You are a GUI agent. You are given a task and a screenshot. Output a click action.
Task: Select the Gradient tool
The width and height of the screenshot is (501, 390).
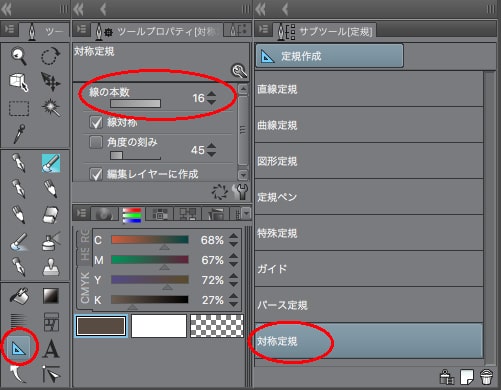tap(51, 296)
